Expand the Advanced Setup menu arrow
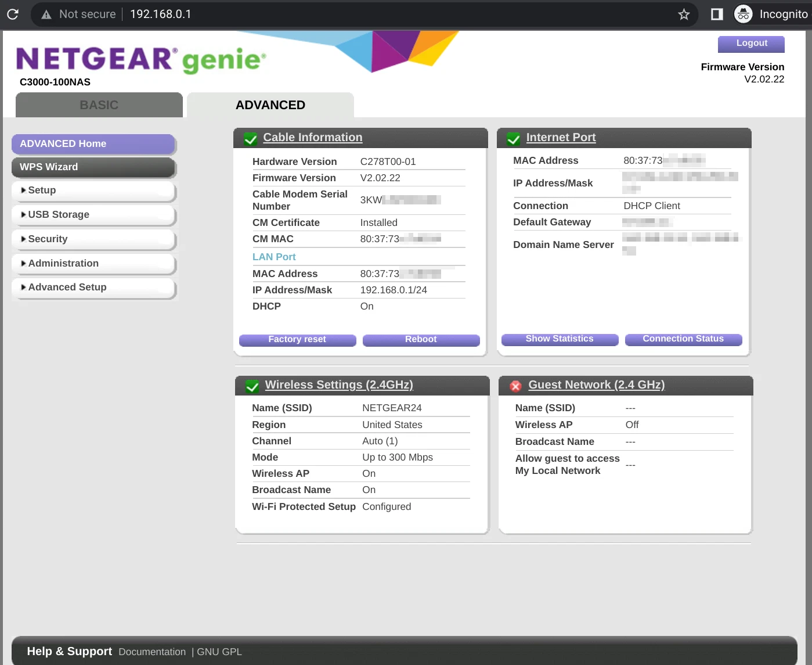 coord(23,287)
